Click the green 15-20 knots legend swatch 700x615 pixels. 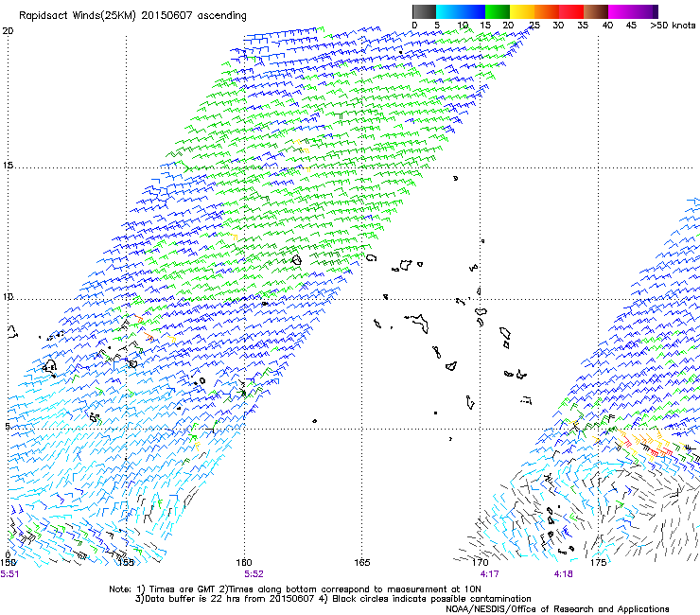point(498,11)
